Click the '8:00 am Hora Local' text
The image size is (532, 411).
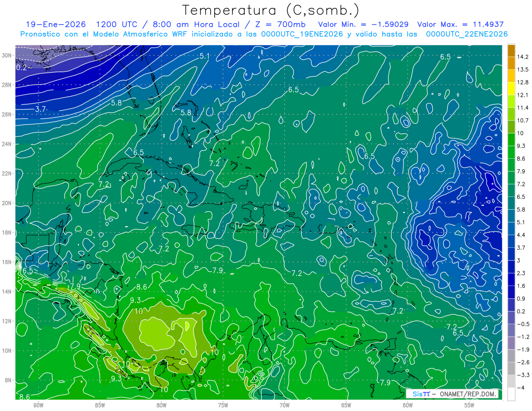pos(196,24)
